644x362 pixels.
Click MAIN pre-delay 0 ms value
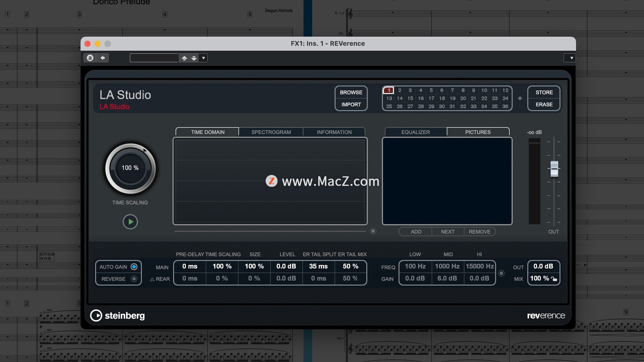(x=190, y=266)
